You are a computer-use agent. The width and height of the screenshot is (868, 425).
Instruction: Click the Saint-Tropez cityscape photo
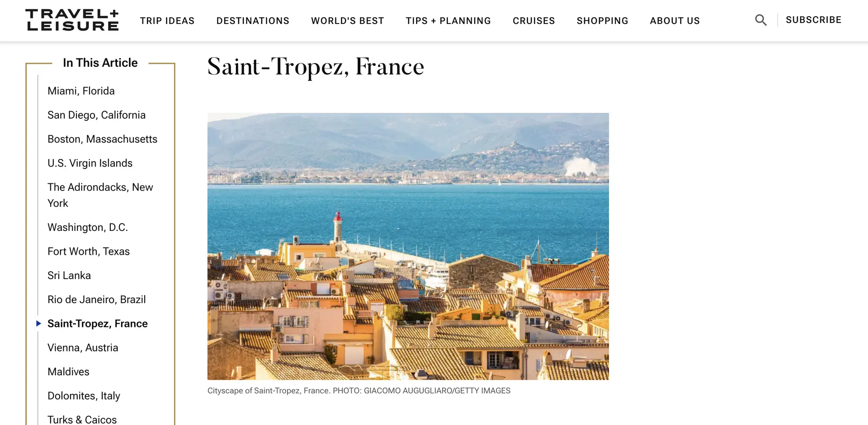point(408,246)
